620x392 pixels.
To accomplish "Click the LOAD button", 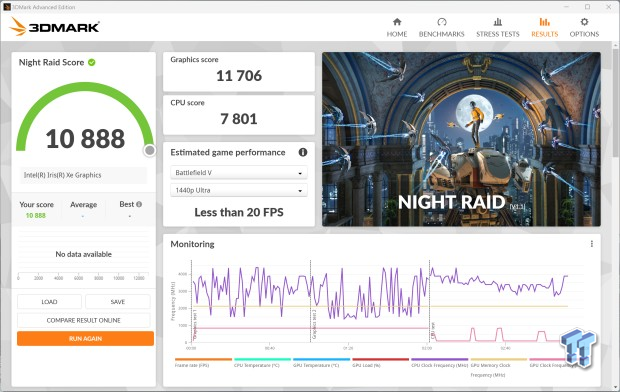I will [x=49, y=302].
